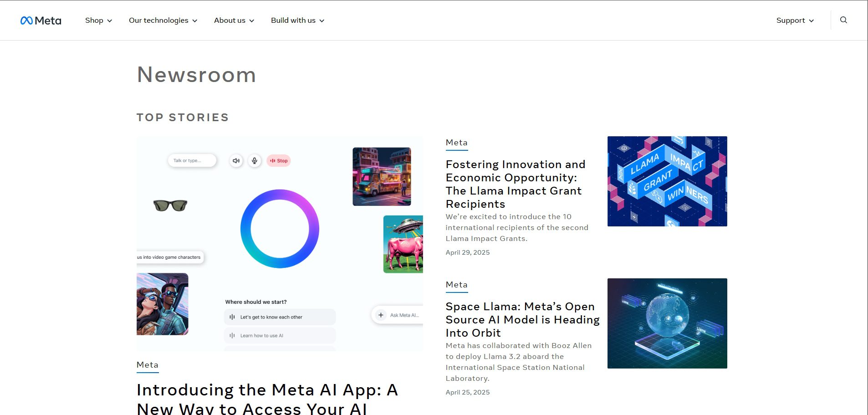Open the Space Llama orbit article
The image size is (868, 415).
[522, 319]
